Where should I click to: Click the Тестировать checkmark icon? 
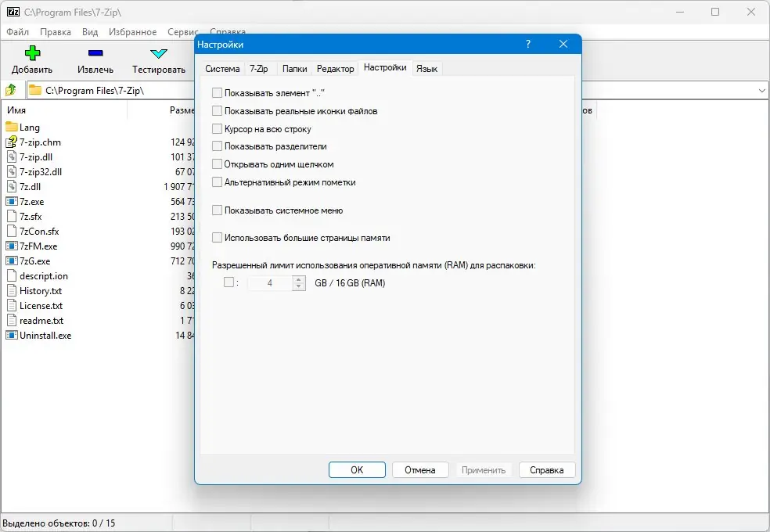click(x=159, y=53)
